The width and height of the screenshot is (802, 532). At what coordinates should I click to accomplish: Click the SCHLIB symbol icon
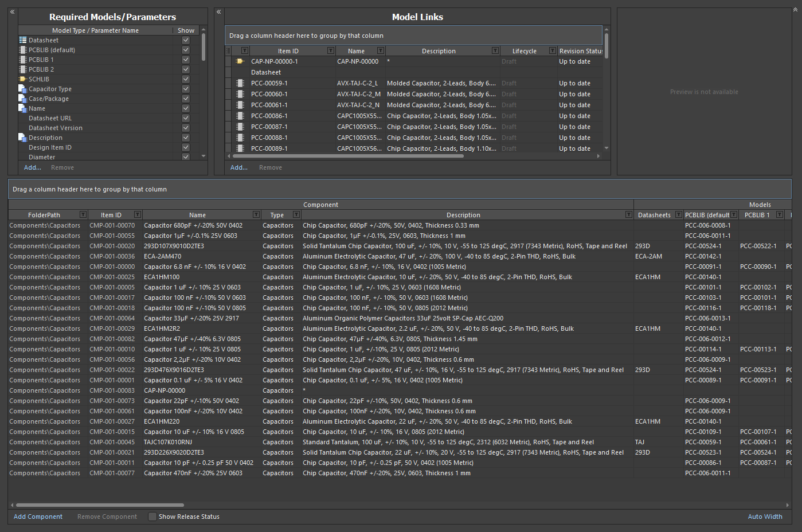pyautogui.click(x=23, y=79)
